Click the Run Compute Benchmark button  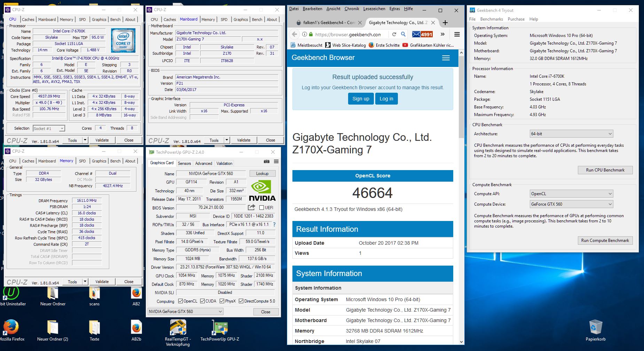605,241
